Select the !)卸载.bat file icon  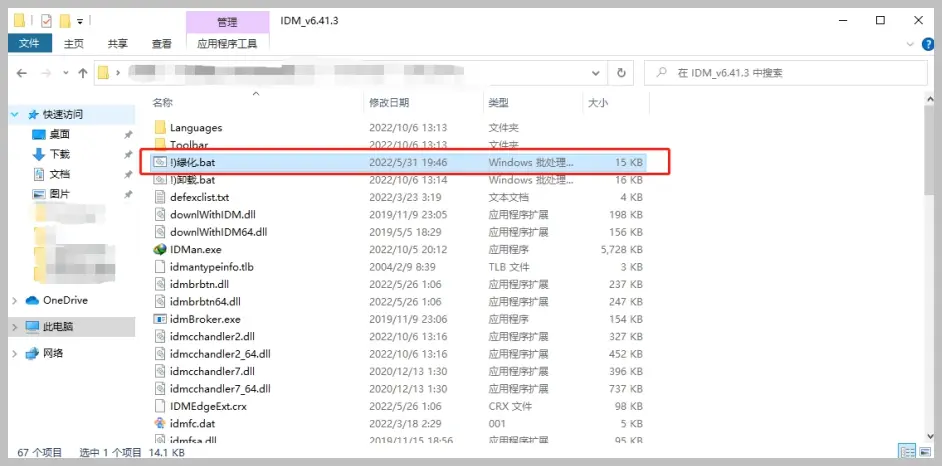tap(160, 180)
